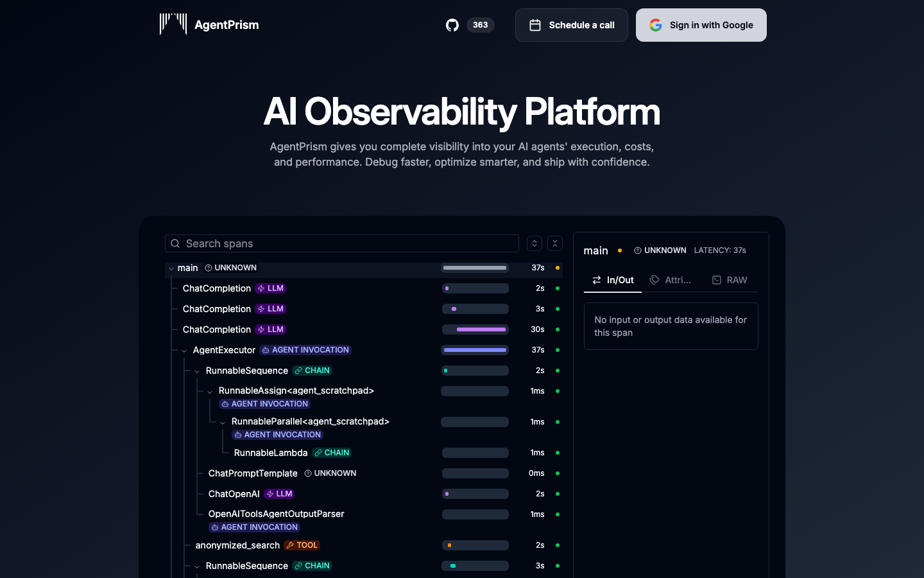Click the 363 GitHub stars count
Viewport: 924px width, 578px height.
point(481,25)
